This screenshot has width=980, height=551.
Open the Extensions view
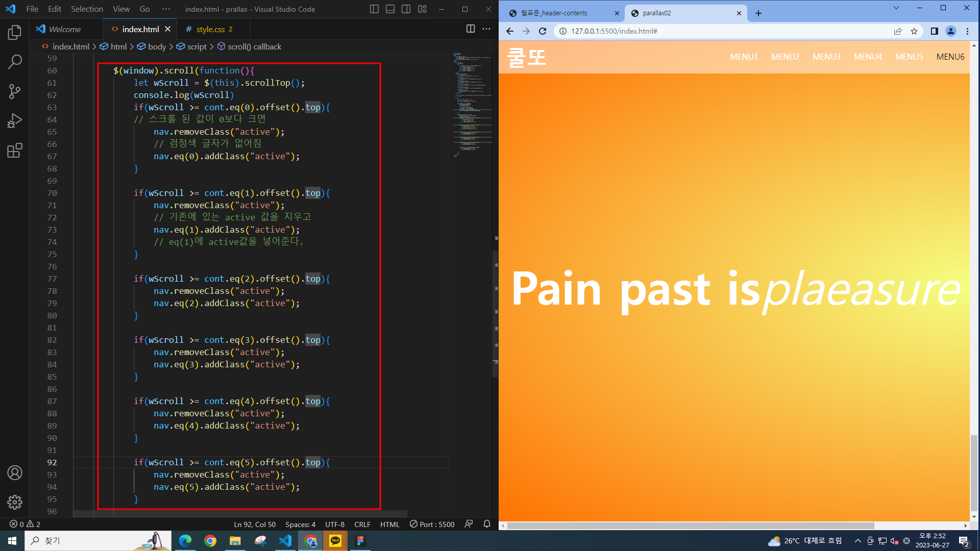coord(15,151)
